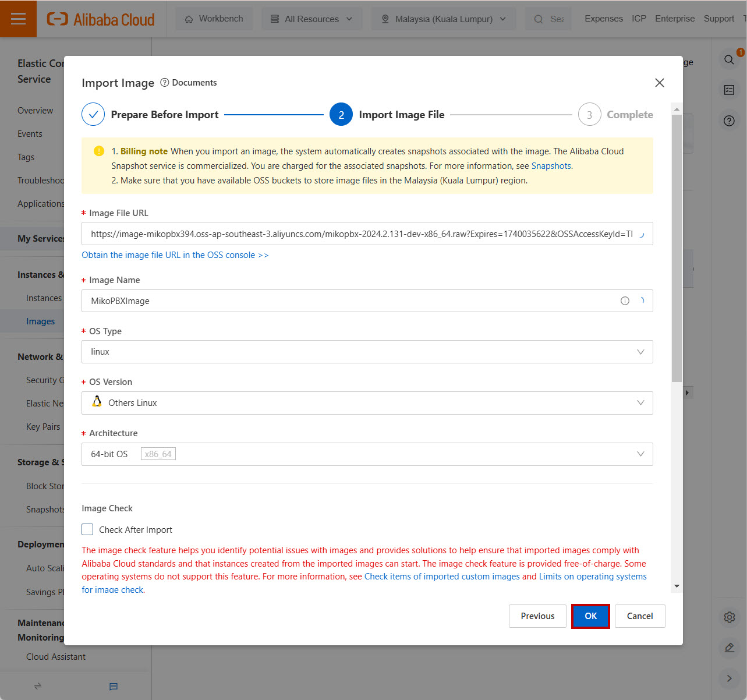Click the OK button
This screenshot has height=700, width=747.
click(x=590, y=616)
